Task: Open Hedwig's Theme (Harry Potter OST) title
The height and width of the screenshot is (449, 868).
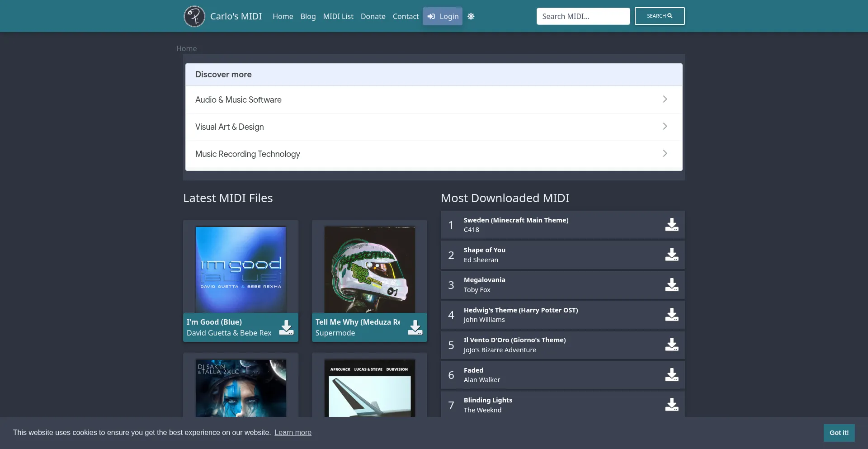Action: (521, 310)
